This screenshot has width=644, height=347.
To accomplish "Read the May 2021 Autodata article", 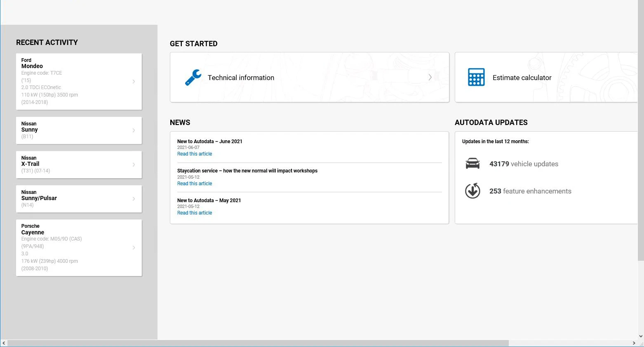I will click(195, 213).
